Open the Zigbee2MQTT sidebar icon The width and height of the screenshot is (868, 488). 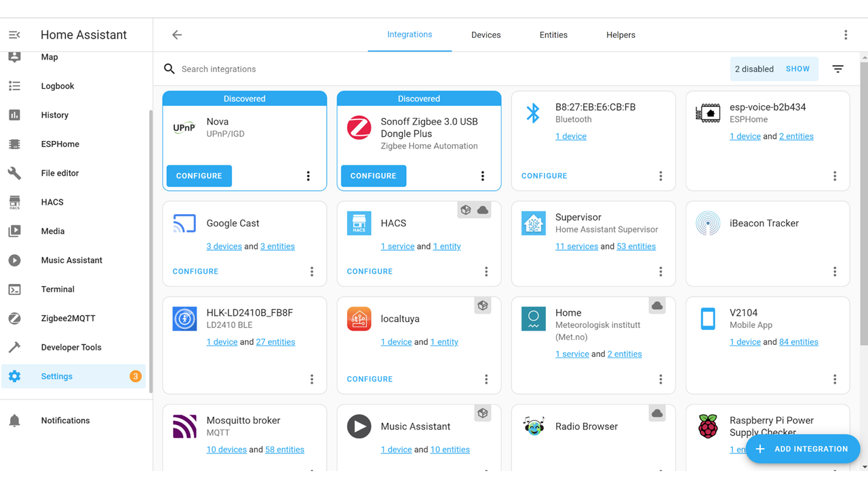14,318
